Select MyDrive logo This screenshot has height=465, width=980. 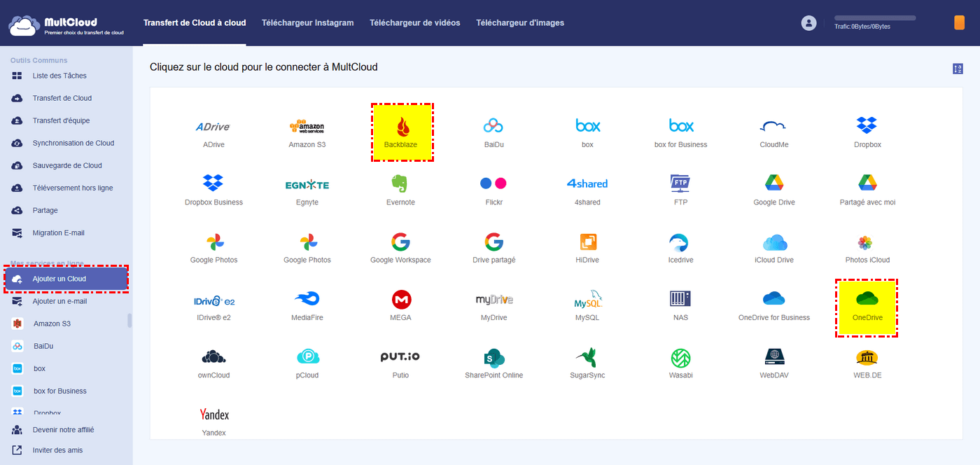click(x=494, y=300)
